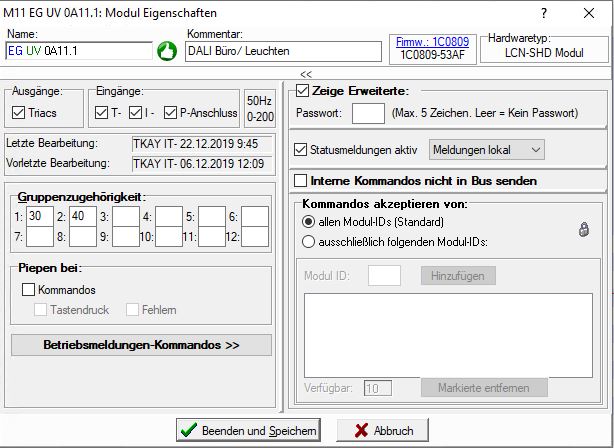
Task: Enable Interne Kommandos nicht in Bus senden
Action: point(302,181)
